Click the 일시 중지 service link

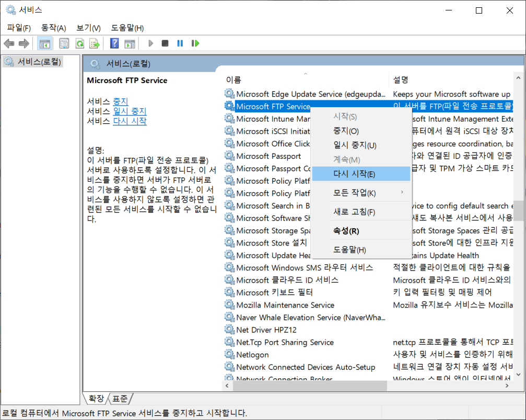point(130,111)
